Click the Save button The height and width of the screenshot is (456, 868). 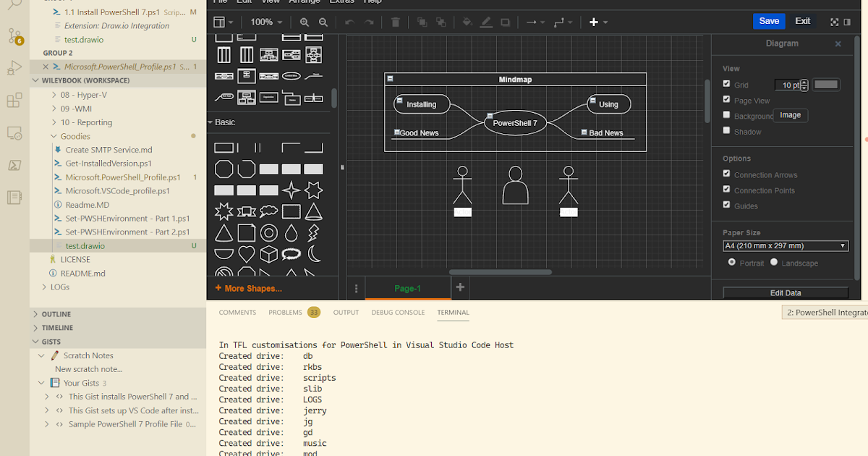coord(769,21)
